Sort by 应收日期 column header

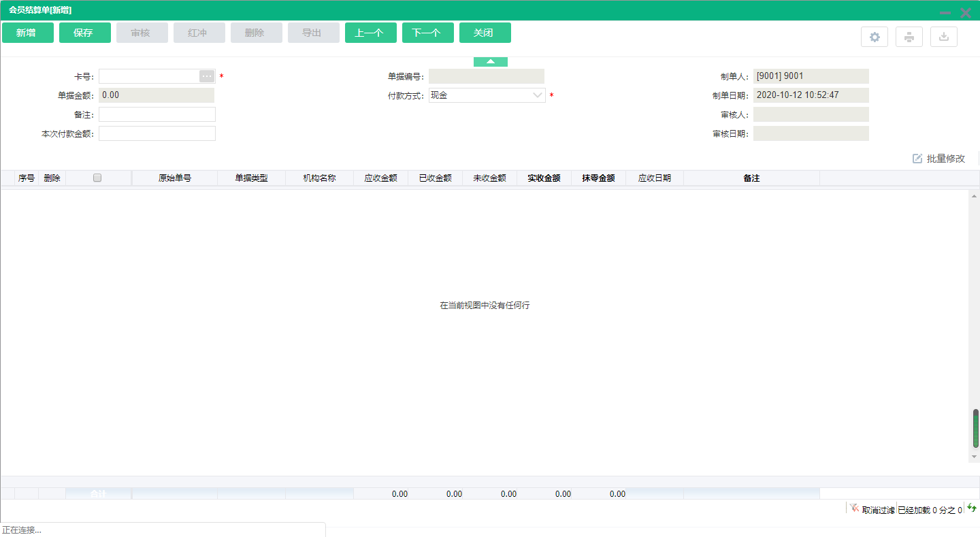(655, 178)
